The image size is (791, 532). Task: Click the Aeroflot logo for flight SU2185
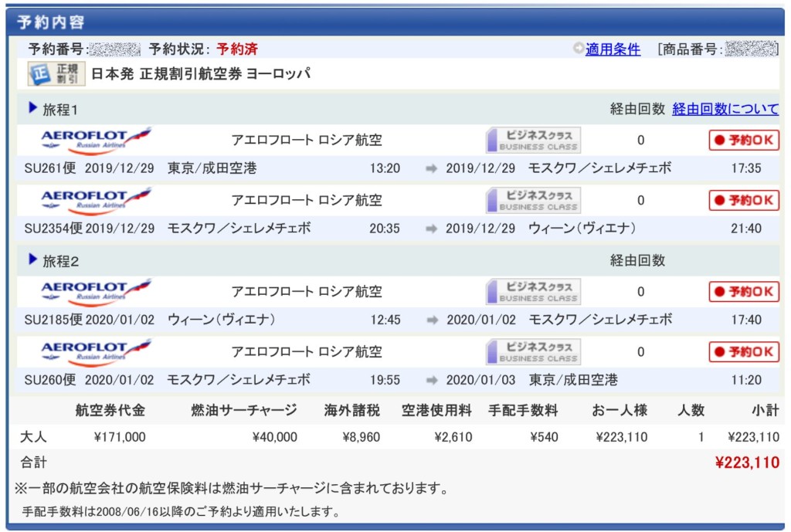click(96, 291)
